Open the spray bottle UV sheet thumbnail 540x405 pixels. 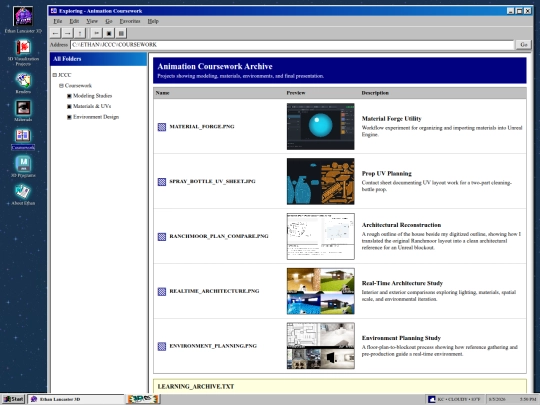321,181
